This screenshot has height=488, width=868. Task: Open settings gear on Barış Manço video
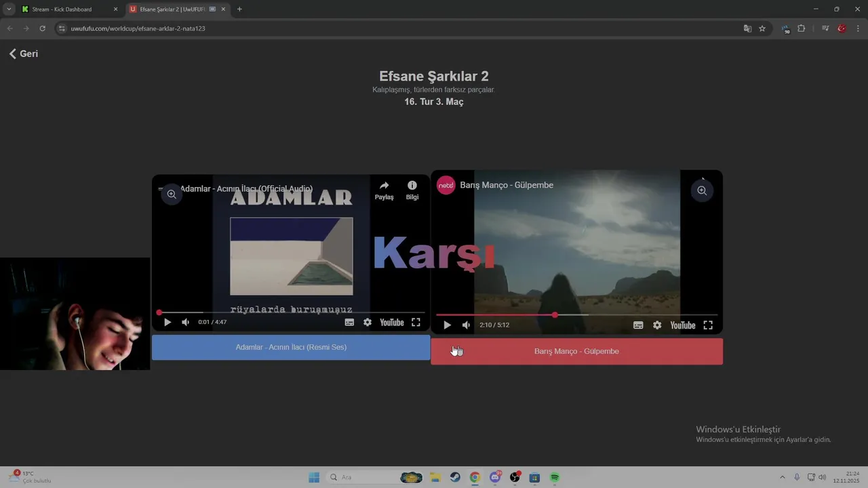click(657, 325)
